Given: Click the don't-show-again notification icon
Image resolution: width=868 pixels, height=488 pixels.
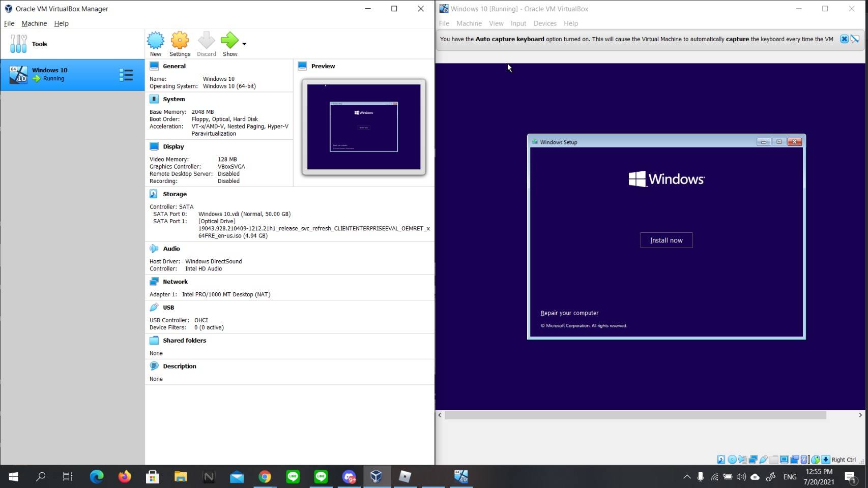Looking at the screenshot, I should point(855,39).
